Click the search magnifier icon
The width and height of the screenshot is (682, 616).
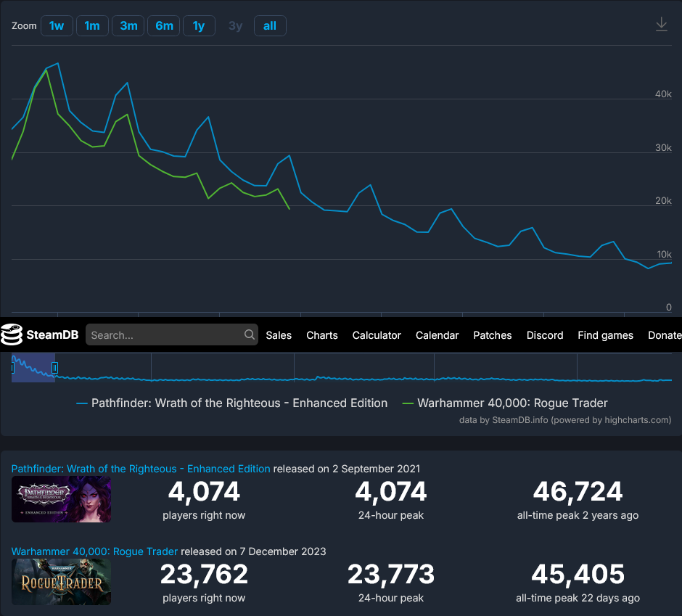tap(250, 334)
